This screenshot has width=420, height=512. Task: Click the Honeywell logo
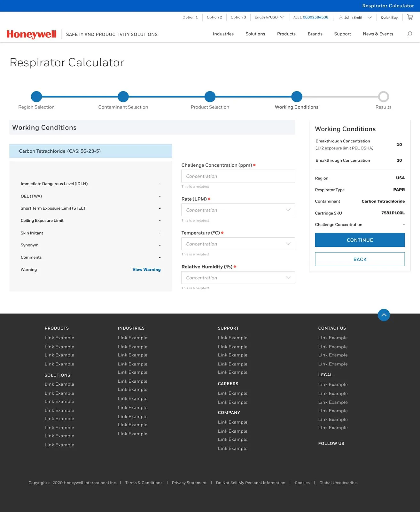(x=32, y=34)
